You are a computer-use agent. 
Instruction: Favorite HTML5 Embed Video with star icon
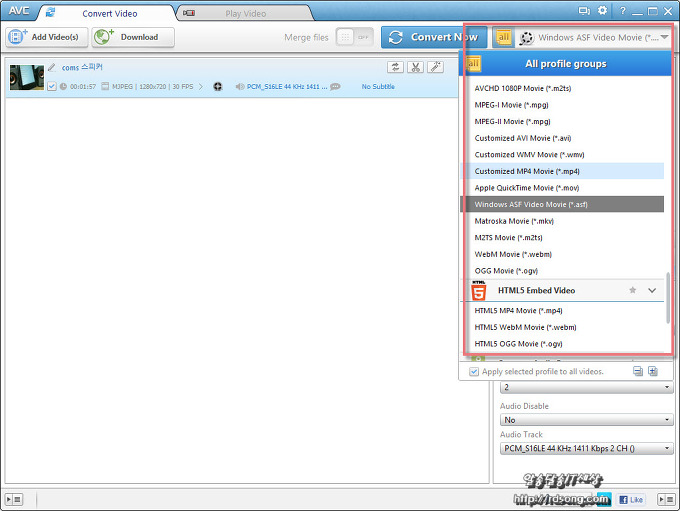click(632, 290)
